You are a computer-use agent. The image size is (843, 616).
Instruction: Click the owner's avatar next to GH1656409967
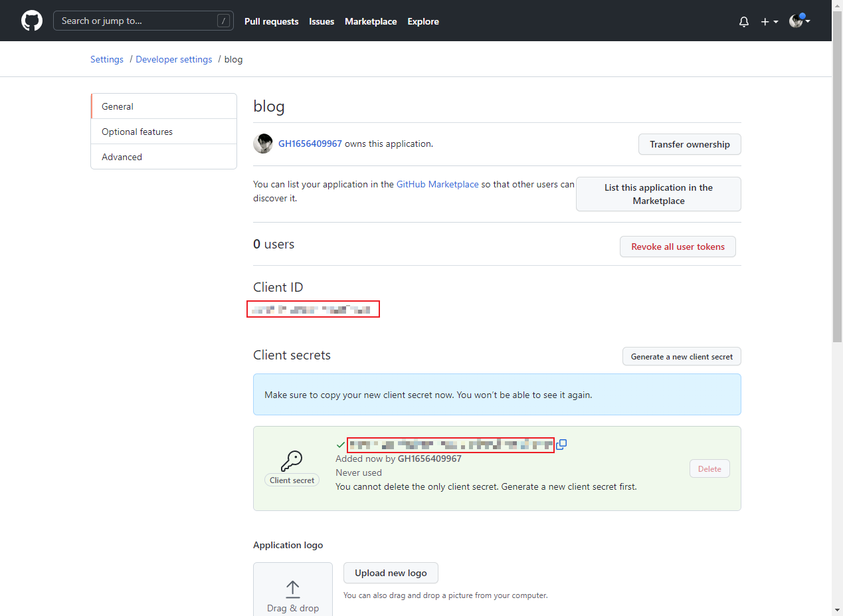[263, 144]
